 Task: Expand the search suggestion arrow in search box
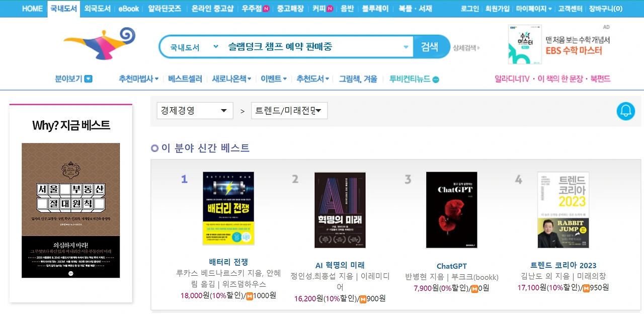406,47
